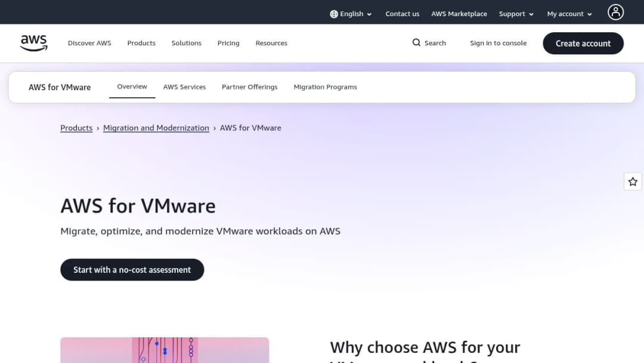644x363 pixels.
Task: Switch to the Migration Programs tab
Action: tap(326, 87)
